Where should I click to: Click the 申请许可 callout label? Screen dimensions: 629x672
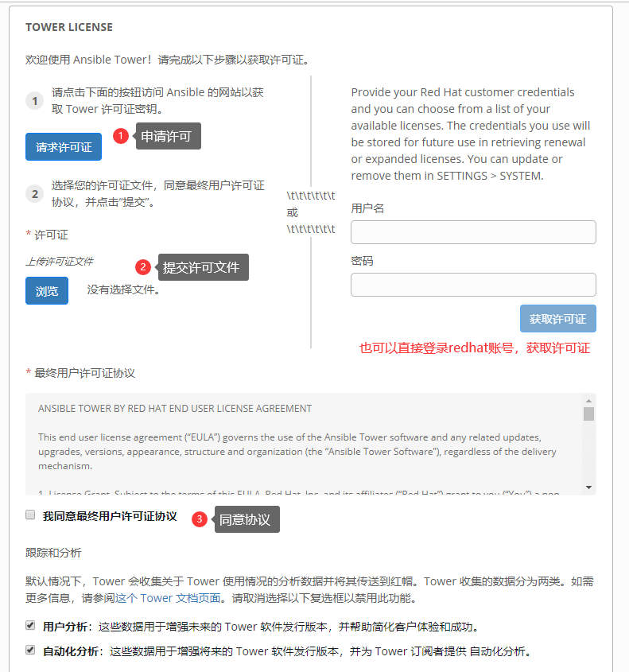(169, 136)
